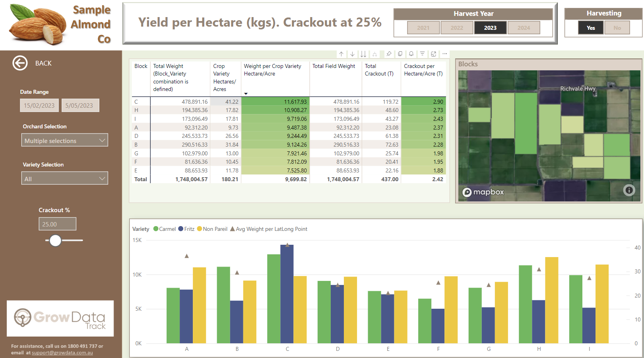Click the drill up arrow icon
Screen dimensions: 644x358
[341, 54]
